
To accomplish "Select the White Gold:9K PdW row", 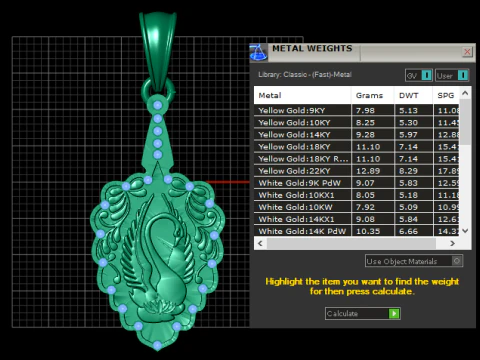I will pos(357,183).
